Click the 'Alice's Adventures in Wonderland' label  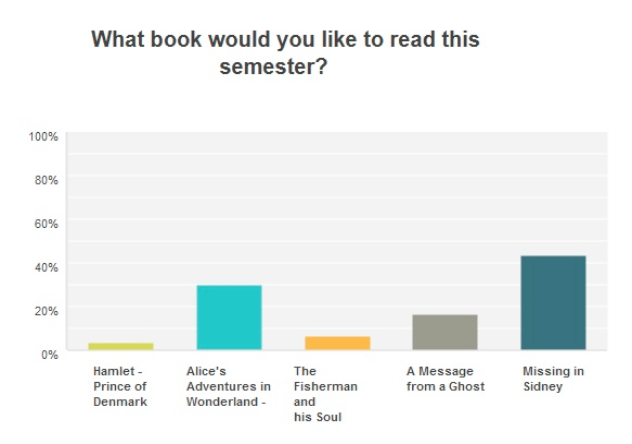pyautogui.click(x=228, y=386)
